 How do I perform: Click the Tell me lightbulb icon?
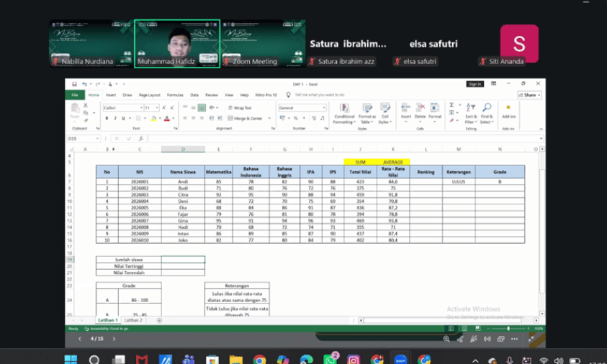pyautogui.click(x=288, y=95)
